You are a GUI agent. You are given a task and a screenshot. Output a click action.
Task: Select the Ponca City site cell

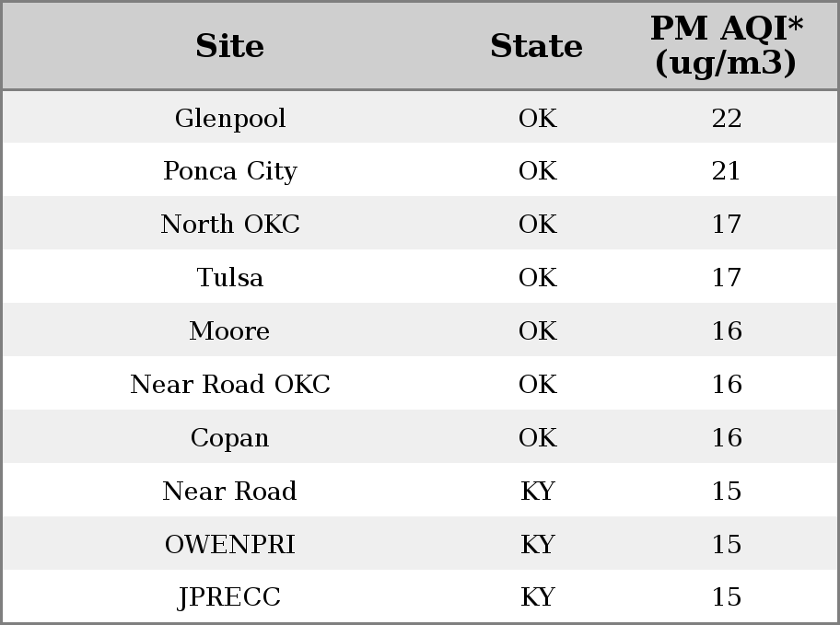pyautogui.click(x=230, y=171)
